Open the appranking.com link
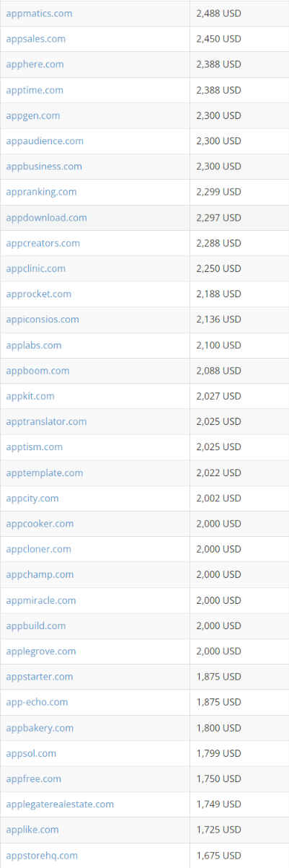The image size is (289, 868). (x=41, y=192)
